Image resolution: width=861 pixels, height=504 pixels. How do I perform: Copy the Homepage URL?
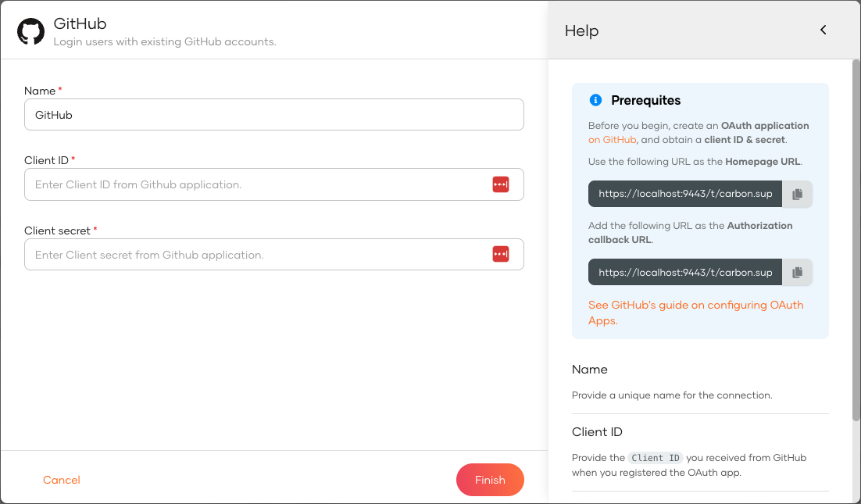(x=797, y=194)
